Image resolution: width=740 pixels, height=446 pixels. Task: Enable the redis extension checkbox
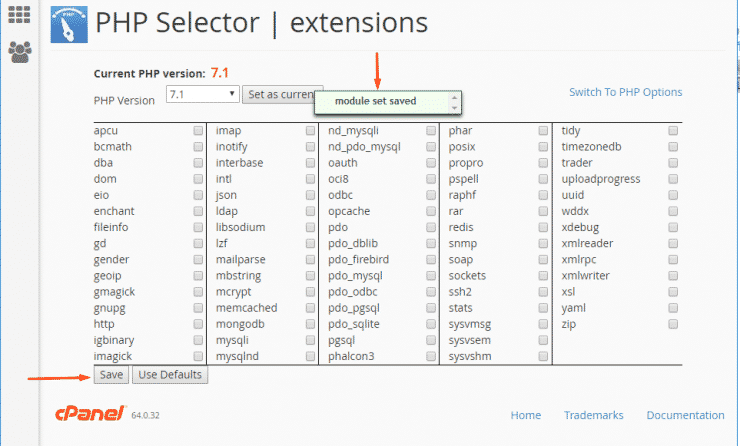(543, 227)
